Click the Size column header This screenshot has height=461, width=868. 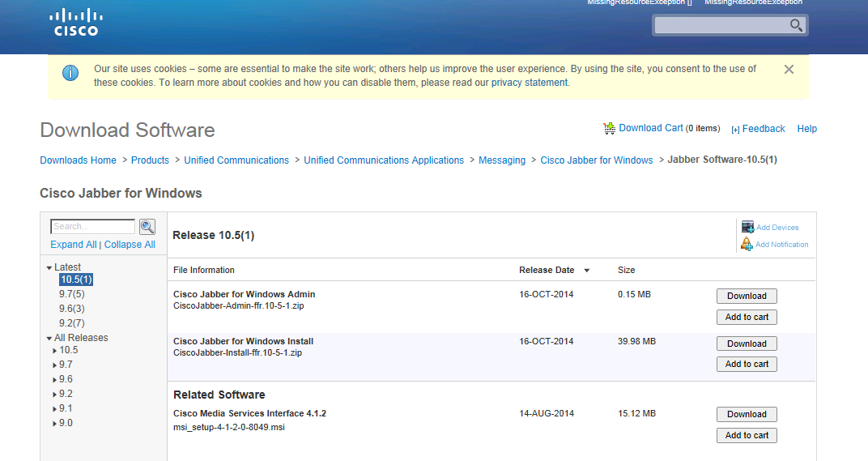click(626, 270)
